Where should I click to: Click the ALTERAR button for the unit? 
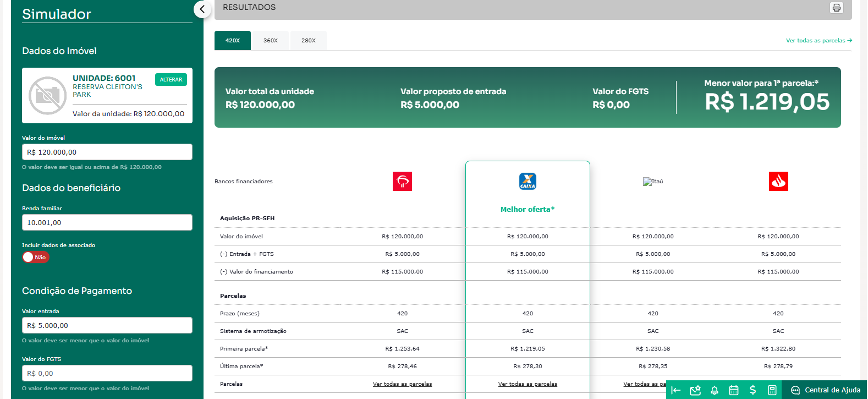point(171,80)
